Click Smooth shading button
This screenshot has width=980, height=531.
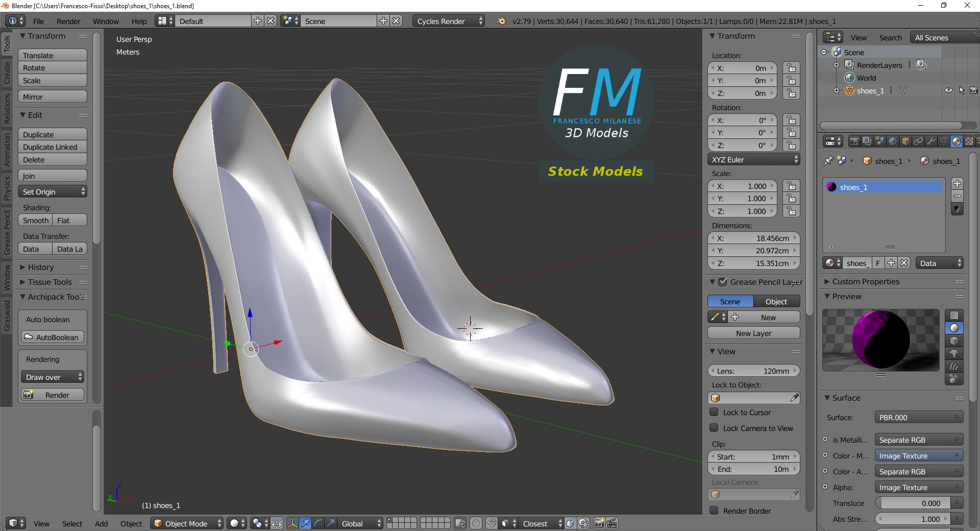coord(36,220)
